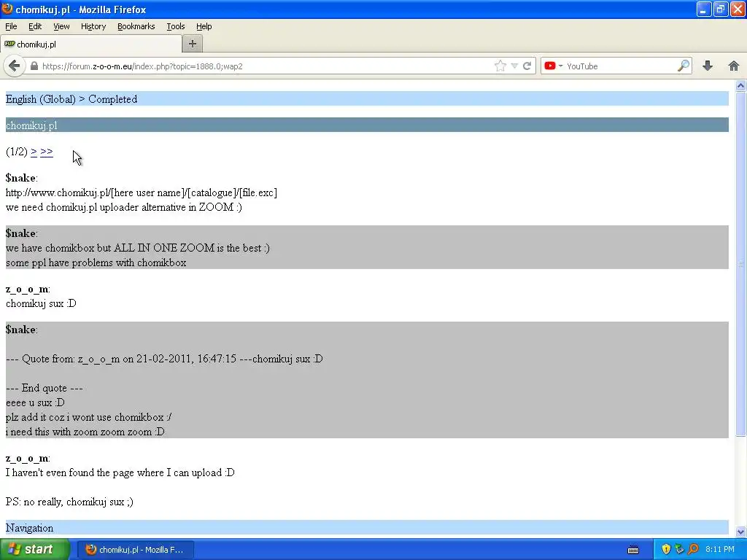The image size is (747, 560).
Task: Click the Firefox logo in the title bar
Action: tap(7, 9)
